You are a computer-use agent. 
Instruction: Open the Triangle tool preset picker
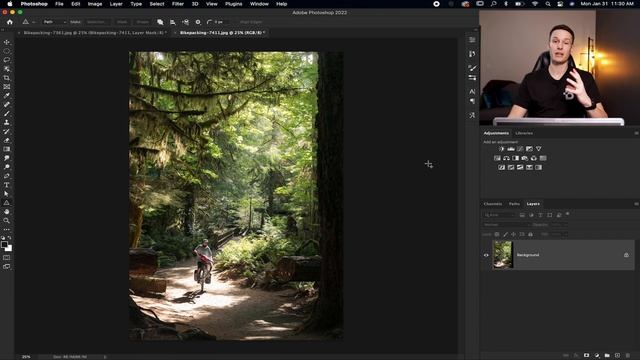click(x=28, y=22)
